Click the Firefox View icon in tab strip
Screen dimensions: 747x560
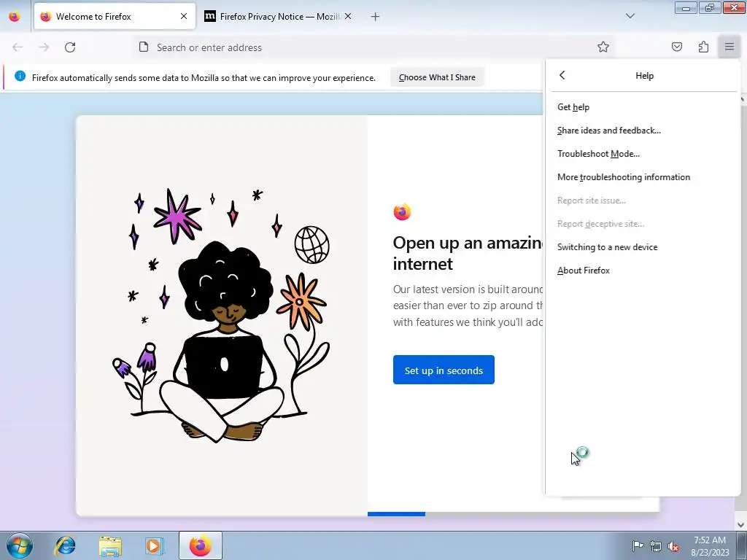click(x=15, y=16)
